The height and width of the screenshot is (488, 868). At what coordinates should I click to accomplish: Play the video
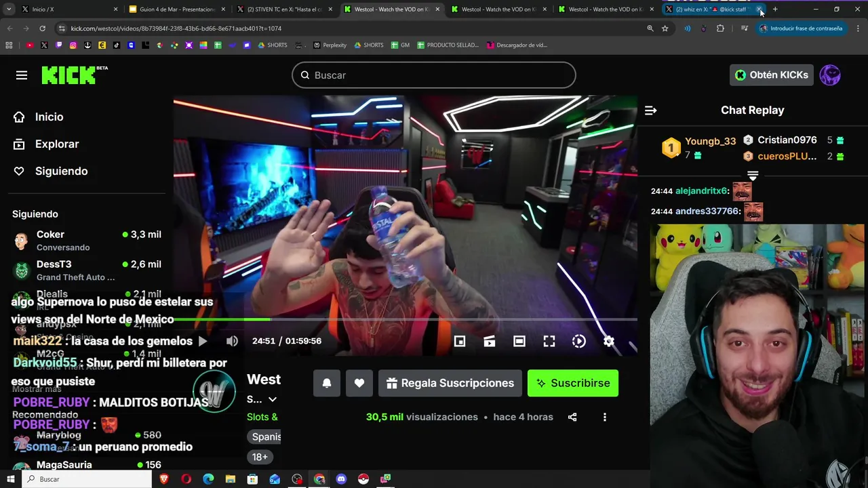coord(203,341)
